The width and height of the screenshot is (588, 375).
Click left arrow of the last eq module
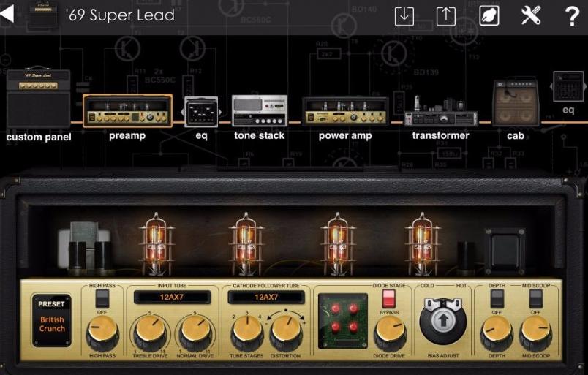click(x=551, y=87)
